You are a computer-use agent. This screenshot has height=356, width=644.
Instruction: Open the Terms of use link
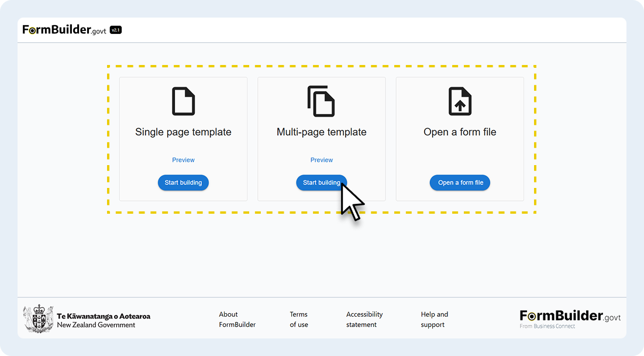coord(298,320)
